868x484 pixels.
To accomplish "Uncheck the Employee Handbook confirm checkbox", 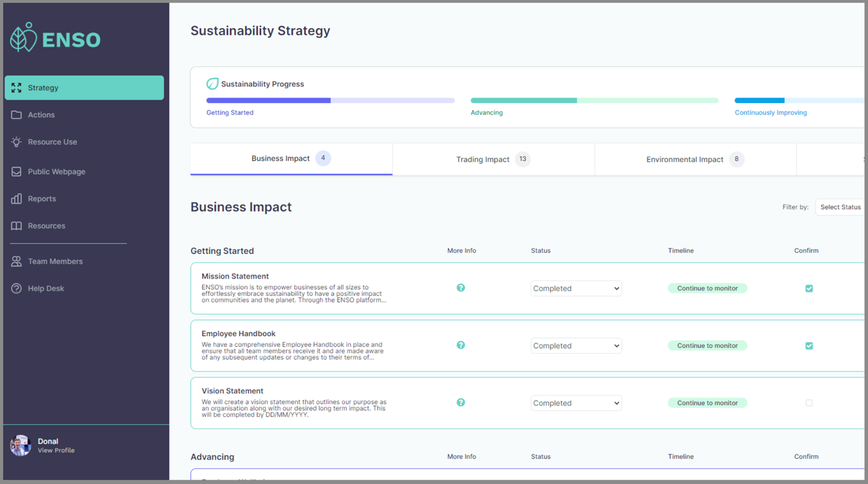I will click(809, 346).
